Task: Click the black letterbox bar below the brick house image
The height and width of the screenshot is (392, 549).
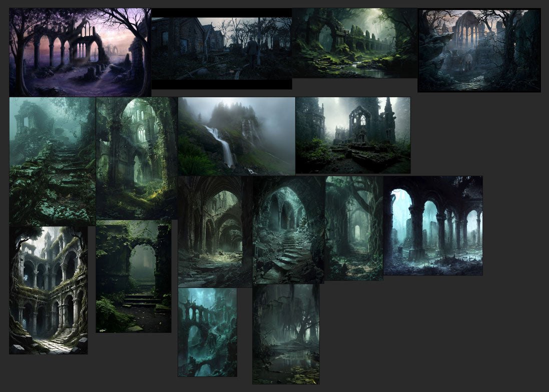Action: 222,85
